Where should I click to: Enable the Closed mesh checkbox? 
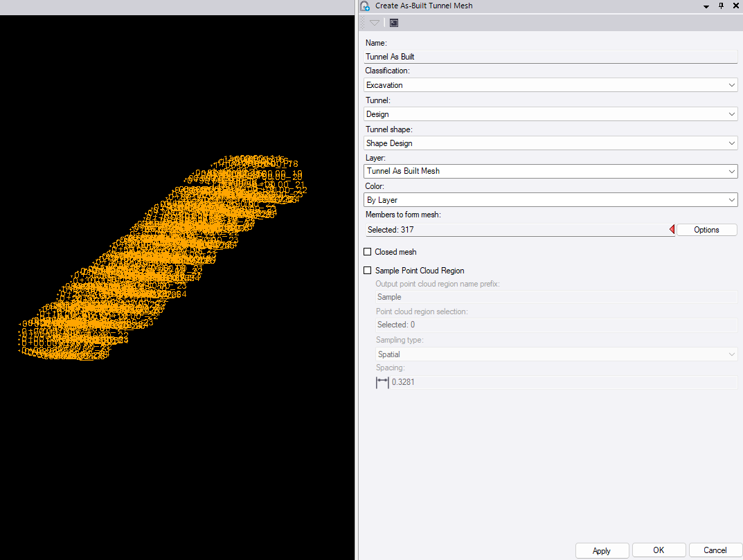(367, 251)
